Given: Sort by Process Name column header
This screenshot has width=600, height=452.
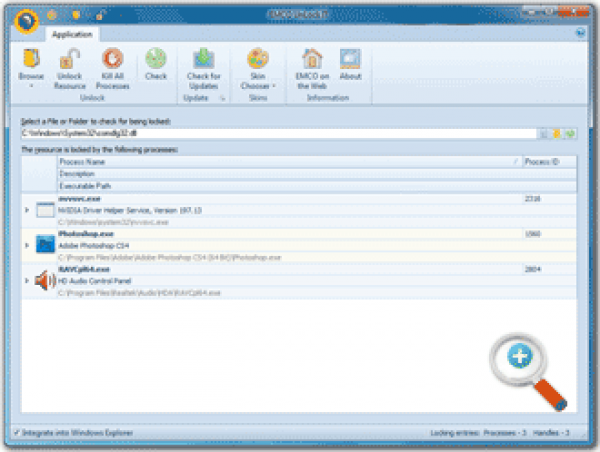Looking at the screenshot, I should 290,162.
